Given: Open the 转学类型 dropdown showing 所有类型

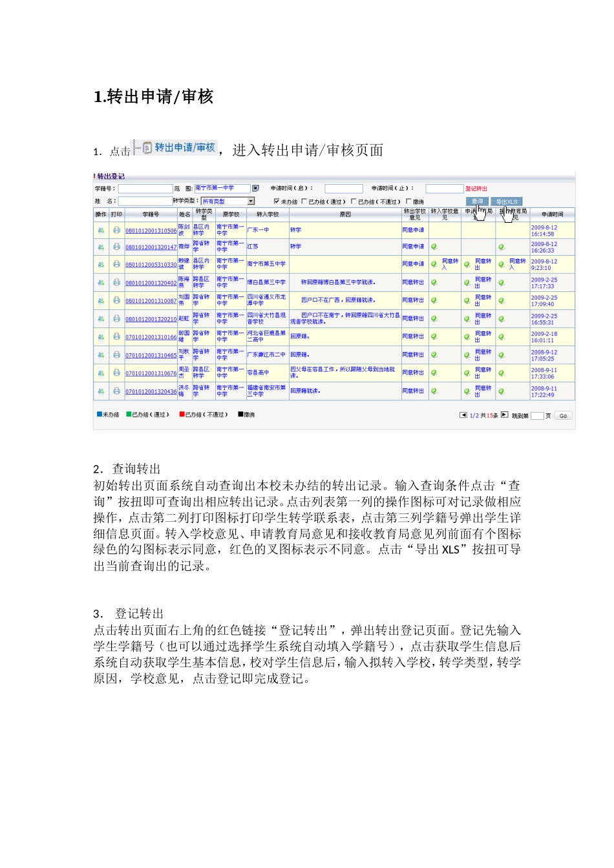Looking at the screenshot, I should (228, 201).
